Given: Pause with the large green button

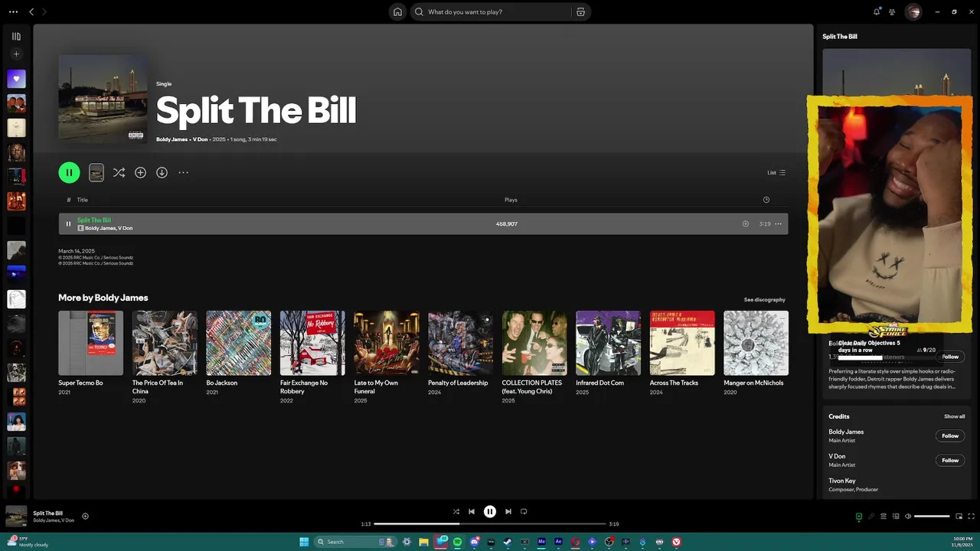Looking at the screenshot, I should pos(69,172).
